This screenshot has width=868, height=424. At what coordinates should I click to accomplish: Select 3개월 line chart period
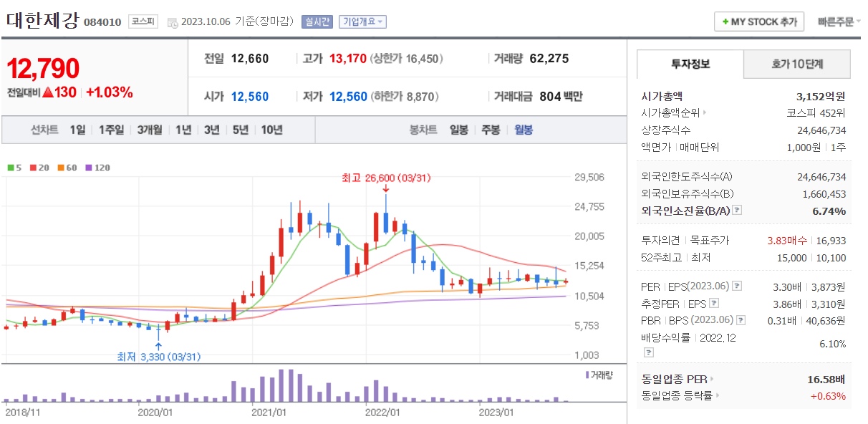tap(150, 130)
